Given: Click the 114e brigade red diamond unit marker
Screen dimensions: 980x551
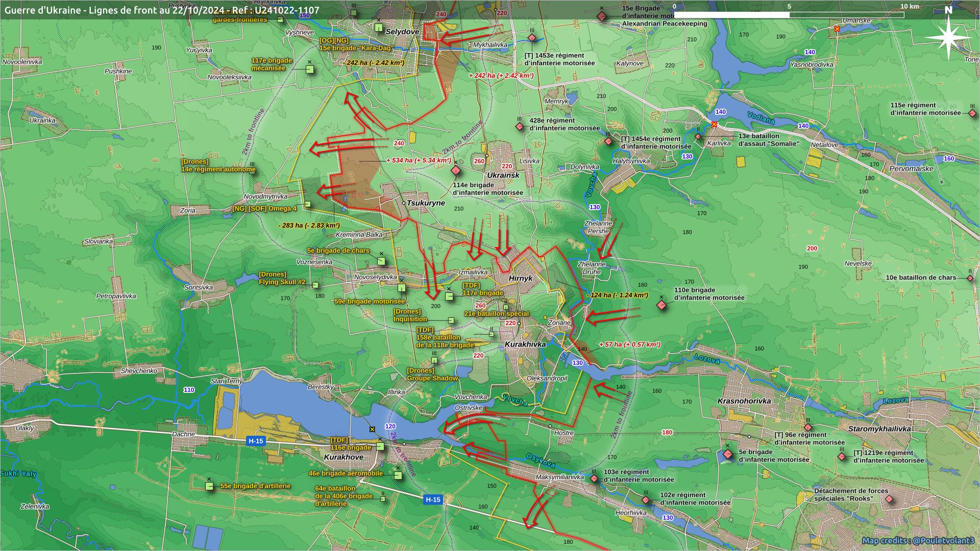Looking at the screenshot, I should [x=456, y=171].
